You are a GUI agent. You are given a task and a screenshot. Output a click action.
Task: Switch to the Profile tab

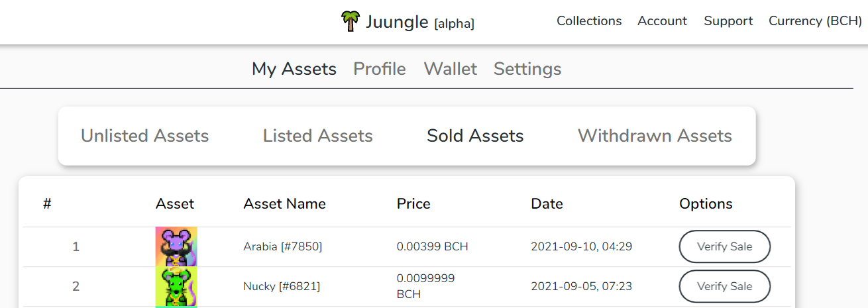(x=380, y=69)
